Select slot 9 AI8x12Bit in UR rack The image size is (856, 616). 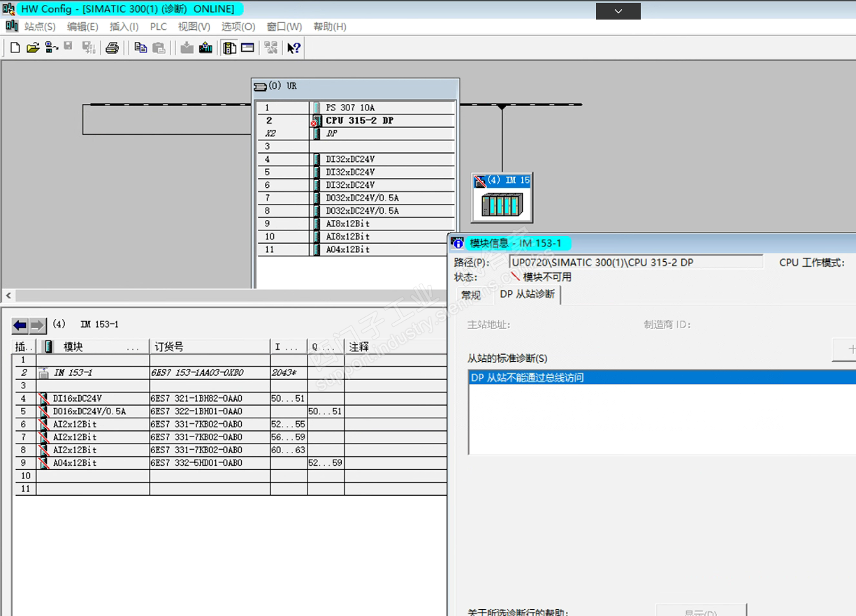(x=356, y=223)
